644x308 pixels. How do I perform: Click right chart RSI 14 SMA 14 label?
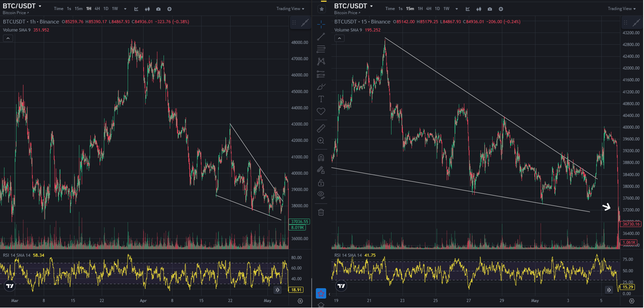348,255
